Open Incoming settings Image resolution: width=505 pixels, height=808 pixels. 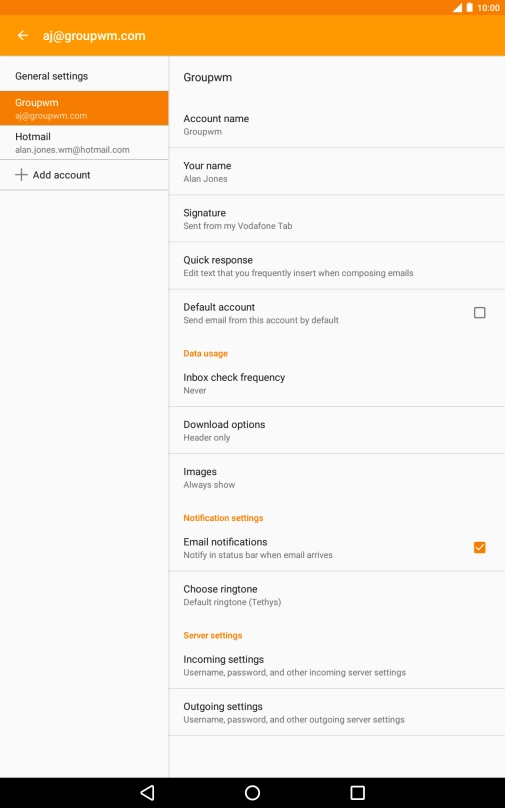(x=337, y=665)
